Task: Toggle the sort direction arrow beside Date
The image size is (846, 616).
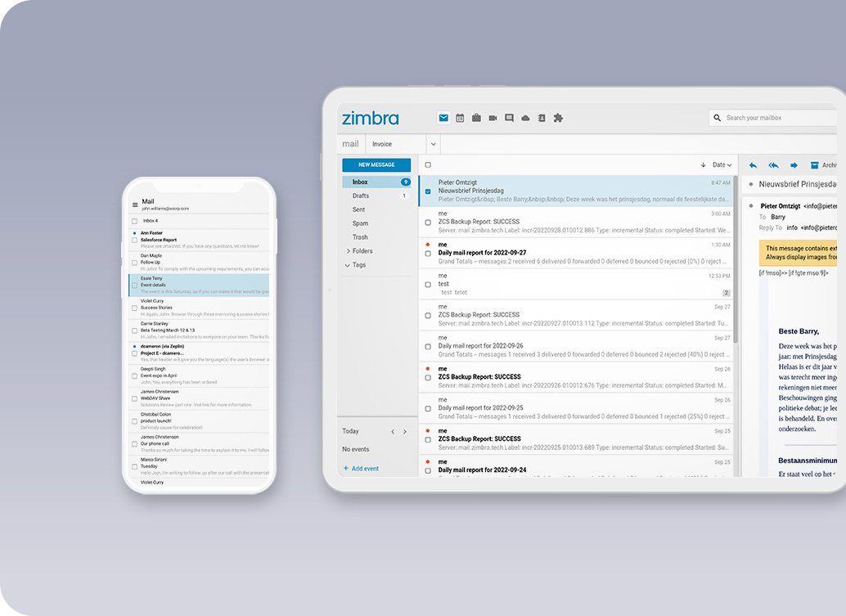Action: pos(703,165)
